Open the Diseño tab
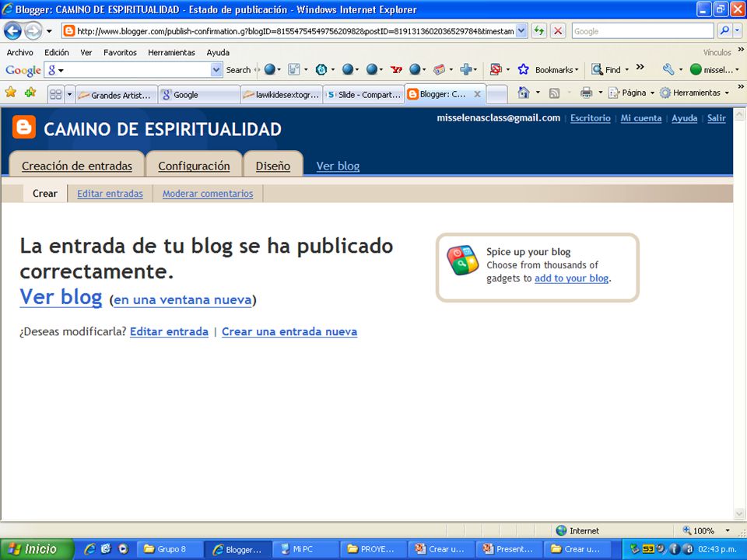 (273, 166)
